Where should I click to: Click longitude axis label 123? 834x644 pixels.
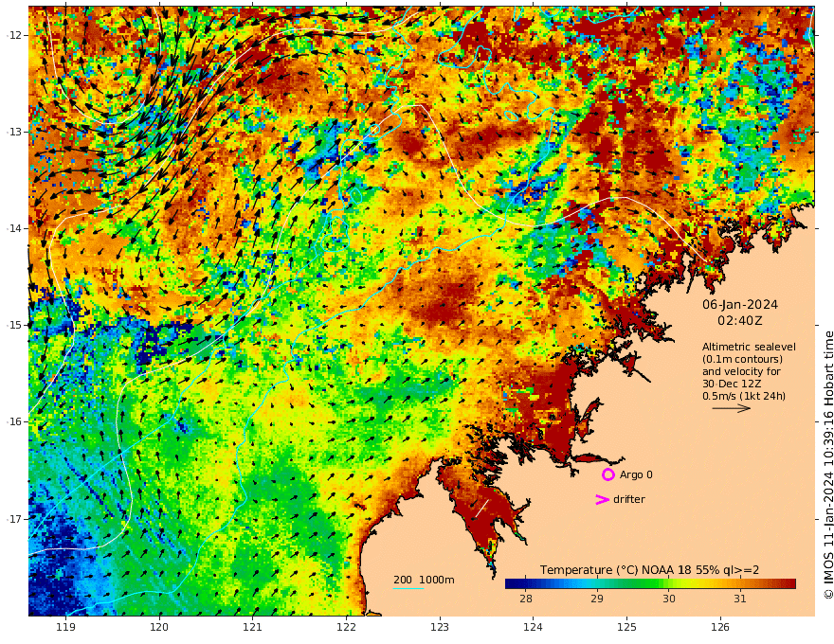coord(440,627)
